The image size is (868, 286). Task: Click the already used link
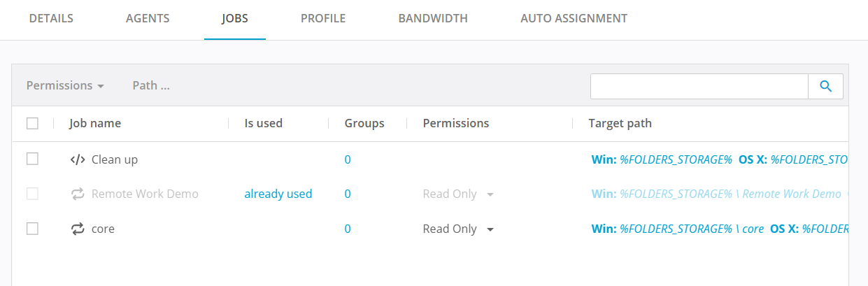(x=278, y=194)
